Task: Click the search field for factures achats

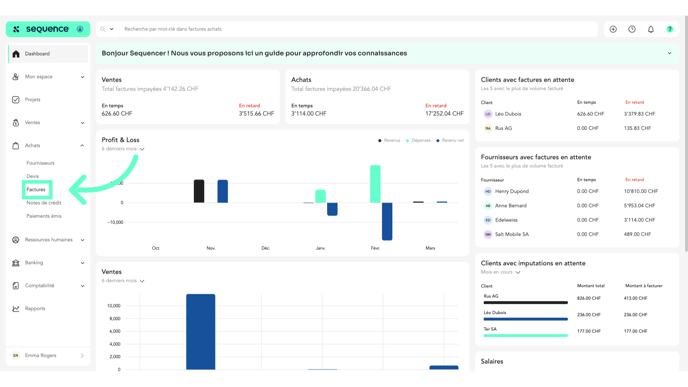Action: click(360, 29)
